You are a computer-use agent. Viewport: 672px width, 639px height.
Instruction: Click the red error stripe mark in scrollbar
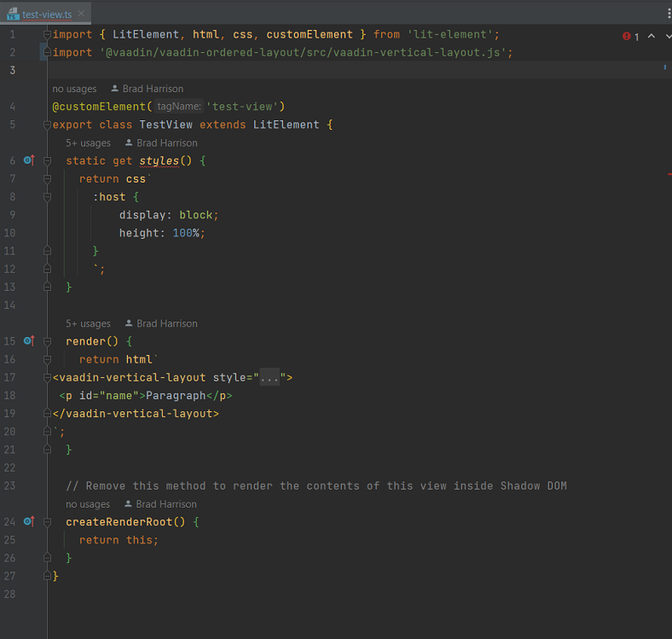coord(669,174)
